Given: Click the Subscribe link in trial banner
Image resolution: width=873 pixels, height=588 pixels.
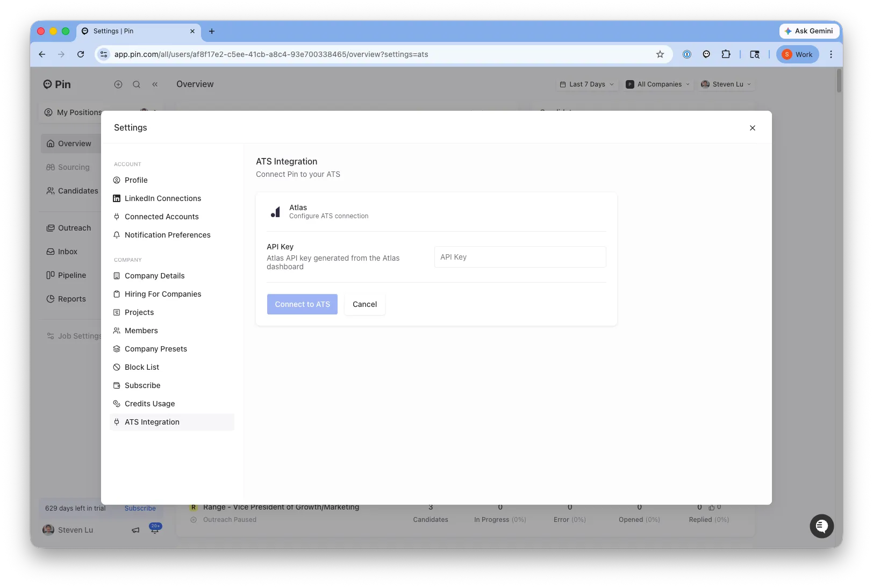Looking at the screenshot, I should pos(140,508).
